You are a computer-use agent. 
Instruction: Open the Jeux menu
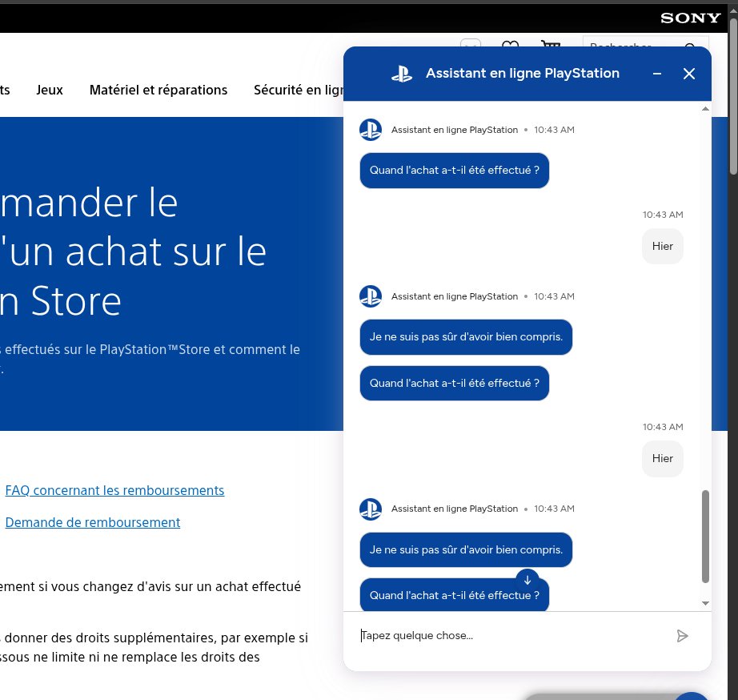tap(50, 90)
